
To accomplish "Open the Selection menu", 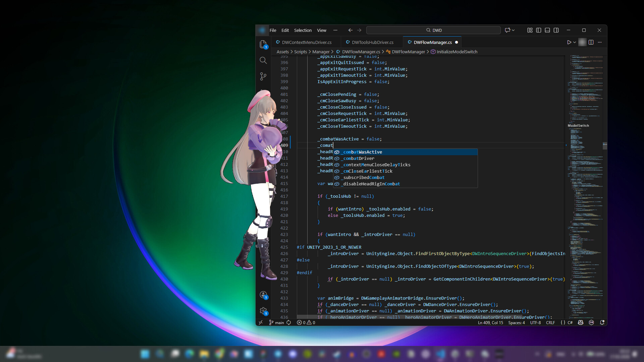I will (x=303, y=30).
